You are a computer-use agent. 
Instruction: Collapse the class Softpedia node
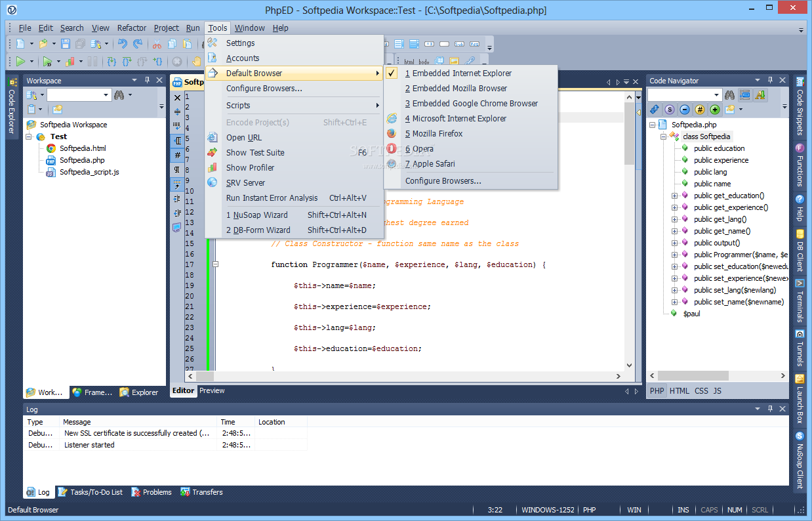tap(664, 136)
